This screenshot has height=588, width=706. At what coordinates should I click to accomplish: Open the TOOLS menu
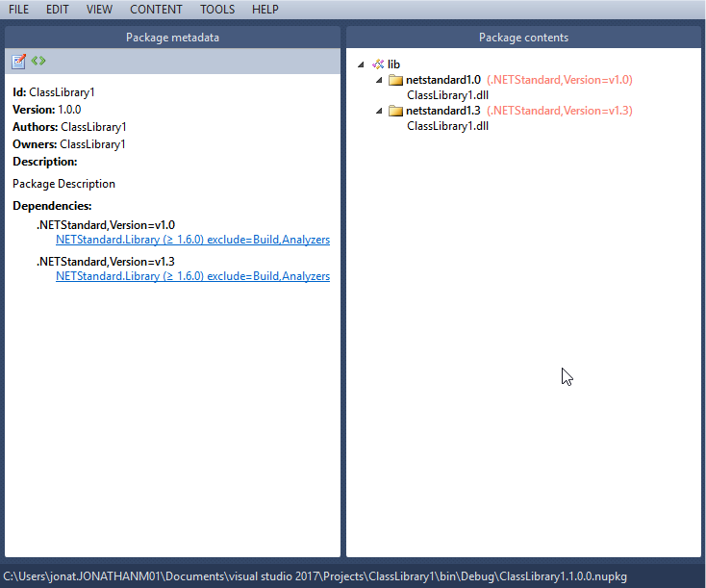tap(217, 10)
